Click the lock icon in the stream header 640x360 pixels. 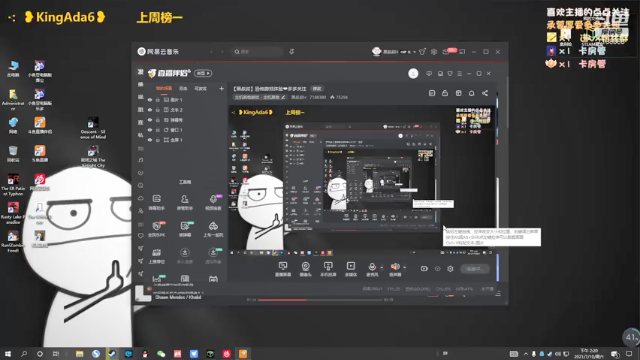[x=445, y=93]
